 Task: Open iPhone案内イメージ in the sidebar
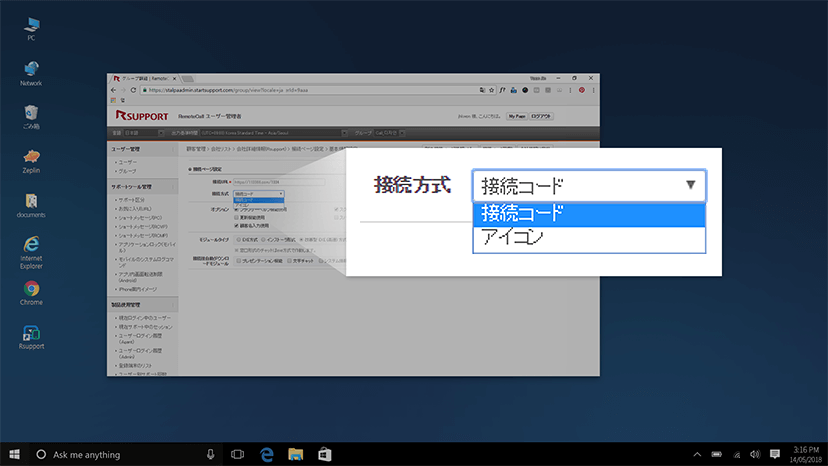coord(137,290)
